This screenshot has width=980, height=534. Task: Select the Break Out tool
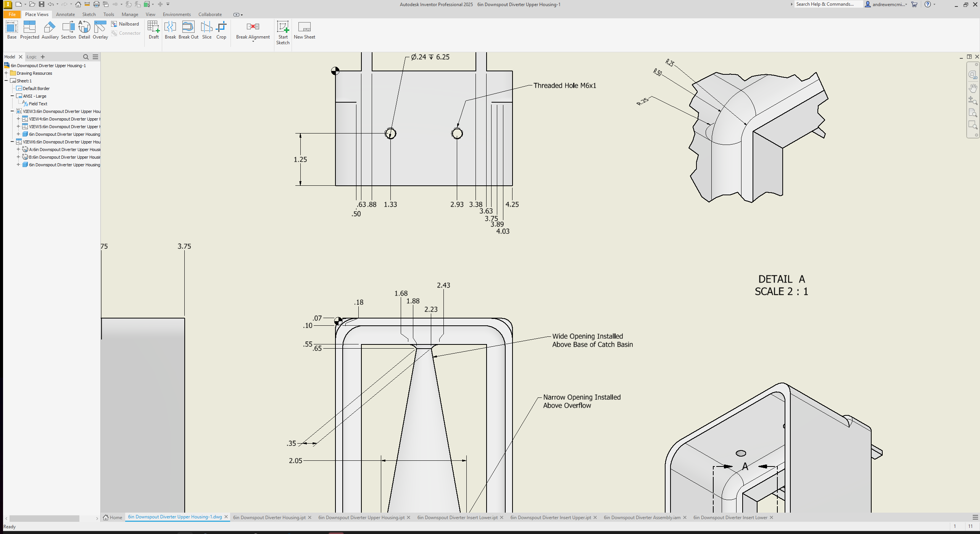tap(189, 30)
